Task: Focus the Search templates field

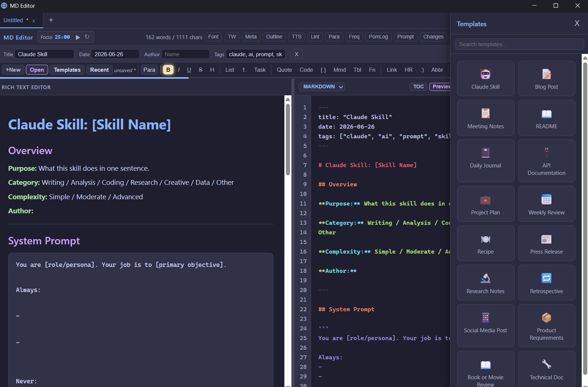Action: pos(519,44)
